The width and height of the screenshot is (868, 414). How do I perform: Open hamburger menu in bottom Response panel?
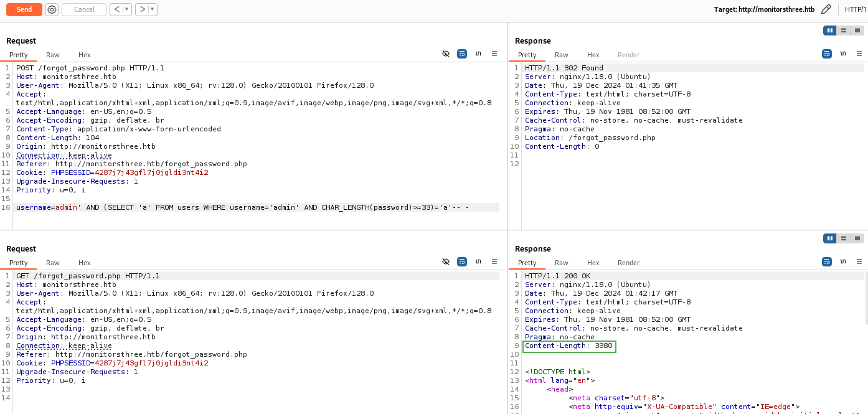859,262
